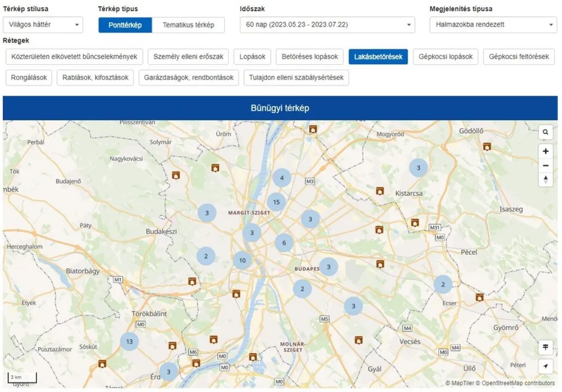Click the burglary marker near Kistarcsa
The height and width of the screenshot is (392, 562).
pyautogui.click(x=380, y=191)
